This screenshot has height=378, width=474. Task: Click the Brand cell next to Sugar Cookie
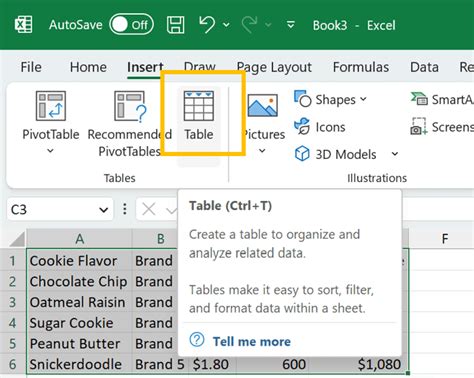tap(155, 323)
